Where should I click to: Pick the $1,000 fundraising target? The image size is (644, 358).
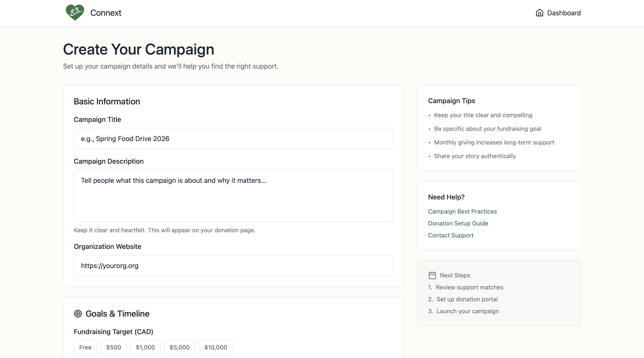(145, 347)
